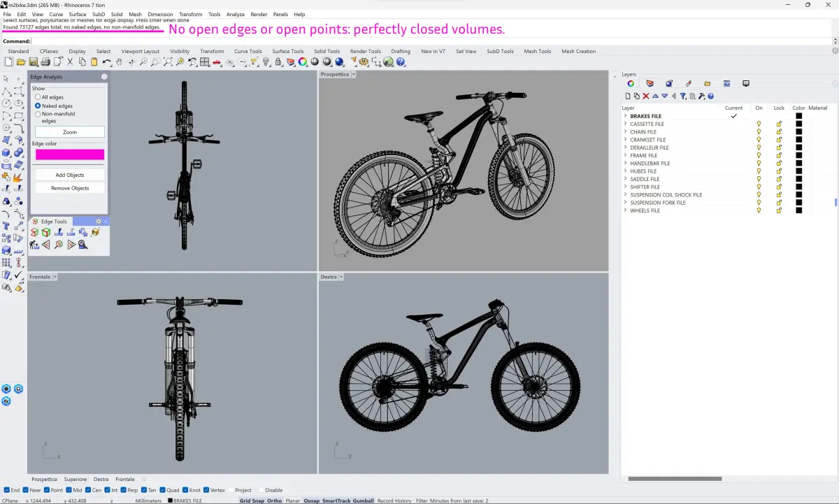
Task: Click the SHIFTER FILE layer color swatch
Action: pos(799,187)
